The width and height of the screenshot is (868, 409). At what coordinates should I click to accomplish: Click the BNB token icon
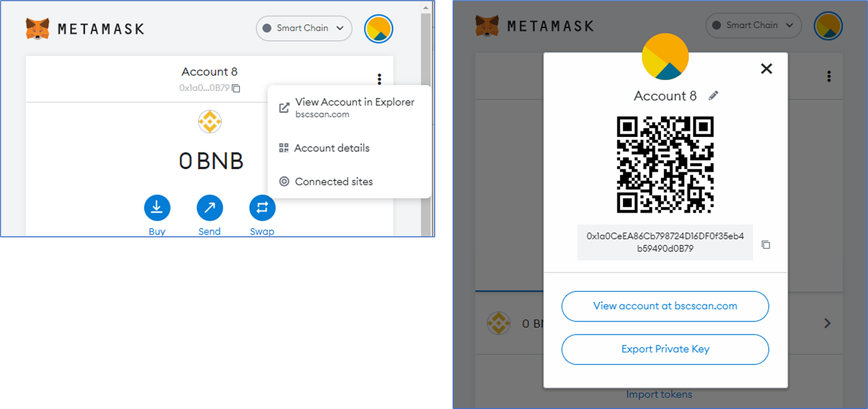pyautogui.click(x=210, y=121)
